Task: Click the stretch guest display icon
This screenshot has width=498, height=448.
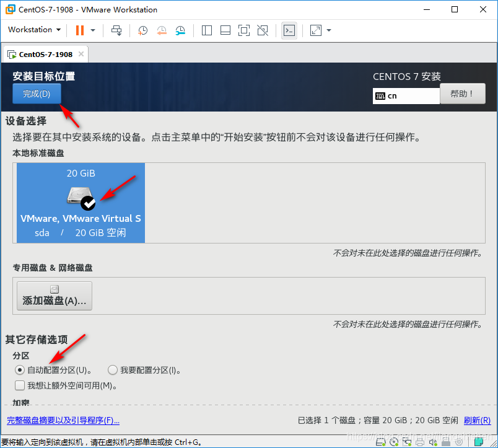Action: [x=316, y=30]
